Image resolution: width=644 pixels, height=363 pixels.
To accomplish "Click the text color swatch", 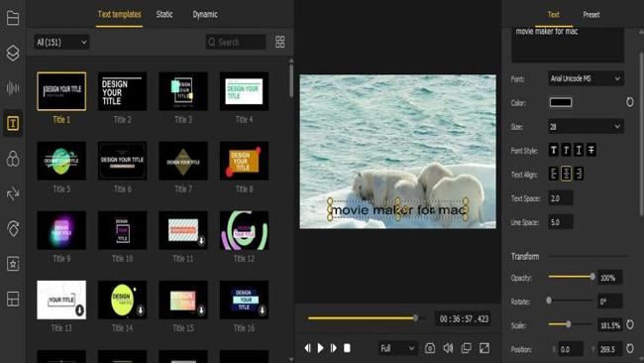I will click(x=561, y=102).
